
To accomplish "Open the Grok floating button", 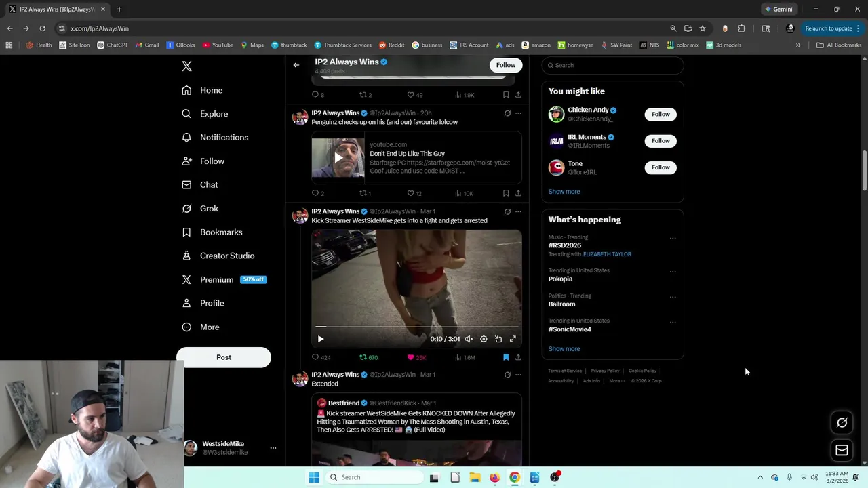I will tap(842, 423).
